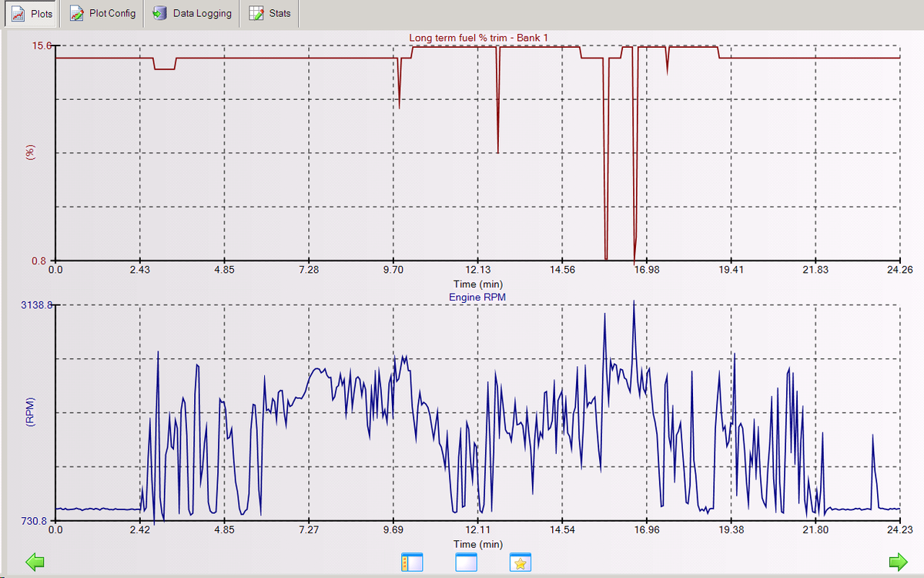Image resolution: width=924 pixels, height=578 pixels.
Task: Click the window-with-sidebar layout icon
Action: [413, 563]
